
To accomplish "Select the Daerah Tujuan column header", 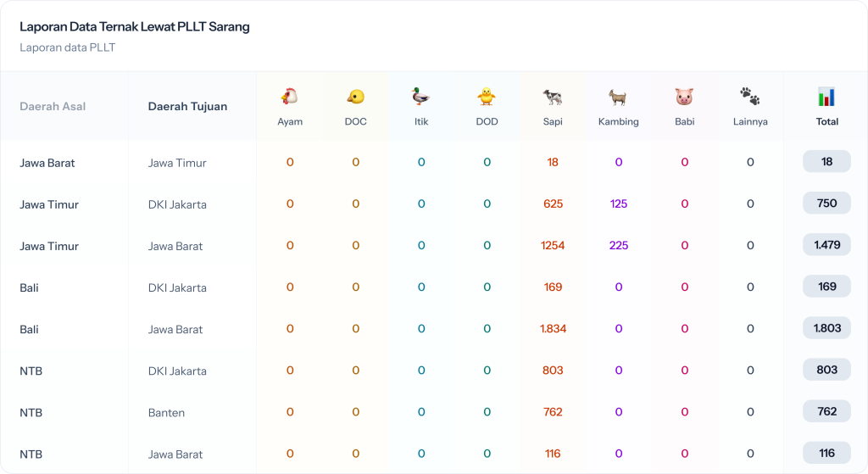I will pyautogui.click(x=187, y=107).
